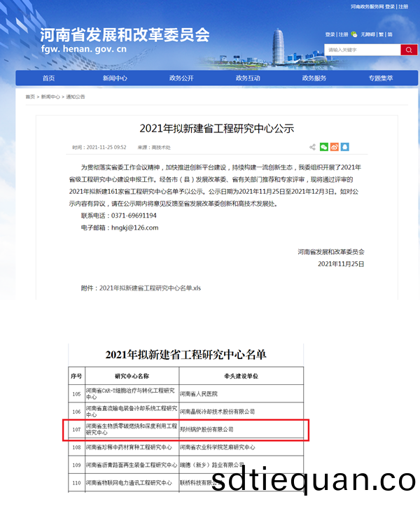
Task: Open attachment 2021年拟新建省工程研究中心名单.xls
Action: coord(150,288)
